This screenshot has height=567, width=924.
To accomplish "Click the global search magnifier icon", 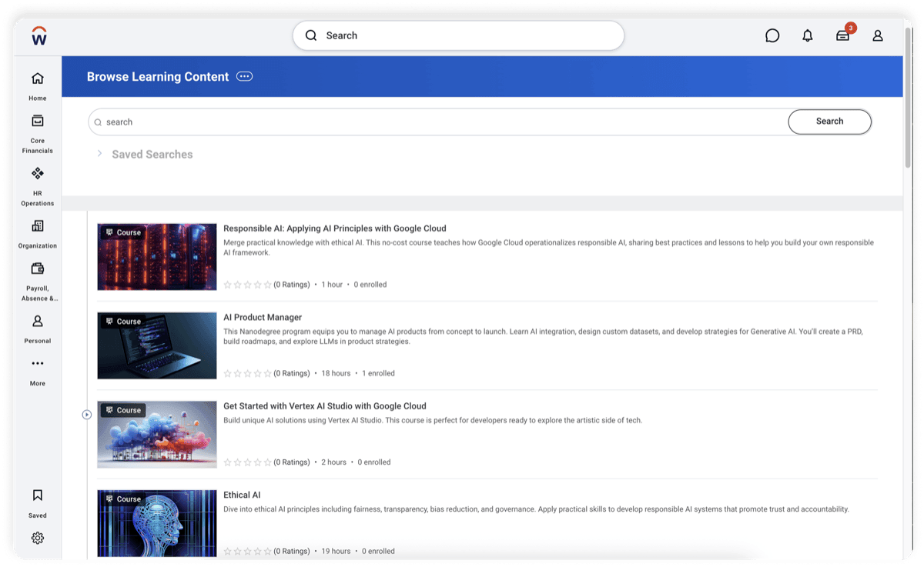I will click(x=311, y=35).
